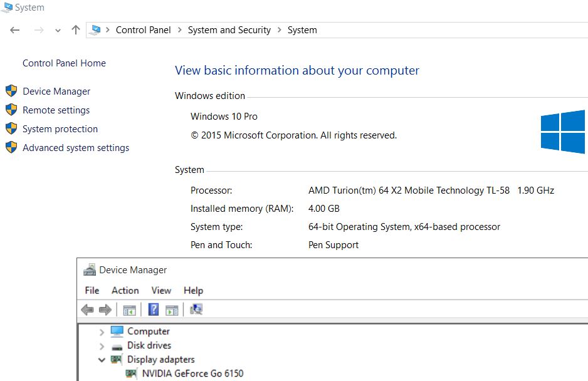Select NVIDIA GeForce Go 6150 device
The width and height of the screenshot is (588, 381).
pyautogui.click(x=192, y=373)
